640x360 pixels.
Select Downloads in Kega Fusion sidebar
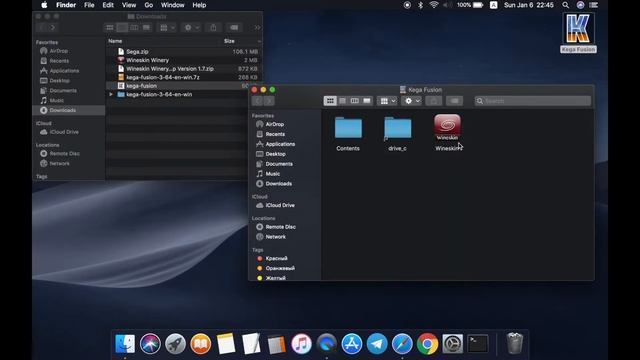278,184
